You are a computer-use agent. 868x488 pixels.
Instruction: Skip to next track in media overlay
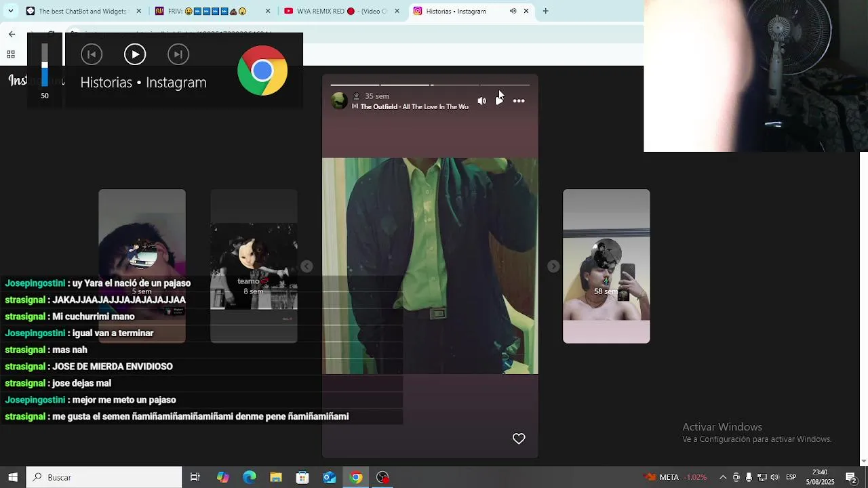(178, 54)
